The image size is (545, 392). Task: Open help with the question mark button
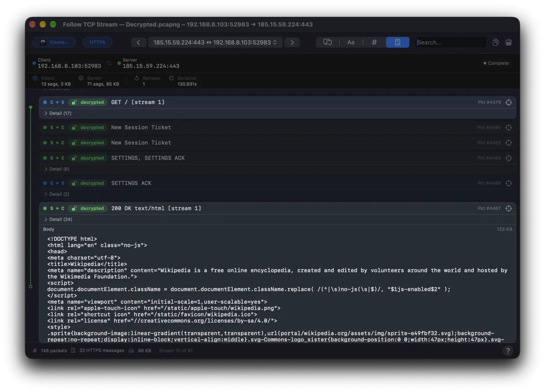[x=508, y=351]
